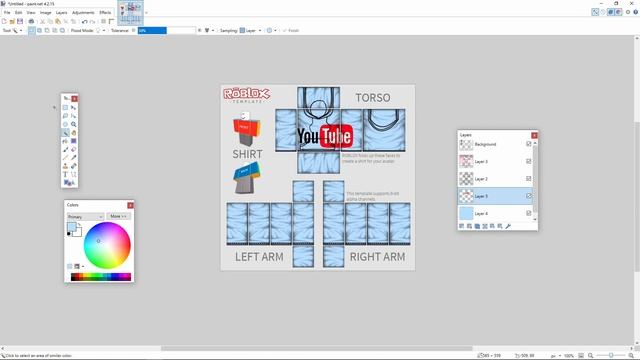Viewport: 640px width, 360px height.
Task: Open the File menu
Action: pyautogui.click(x=7, y=12)
